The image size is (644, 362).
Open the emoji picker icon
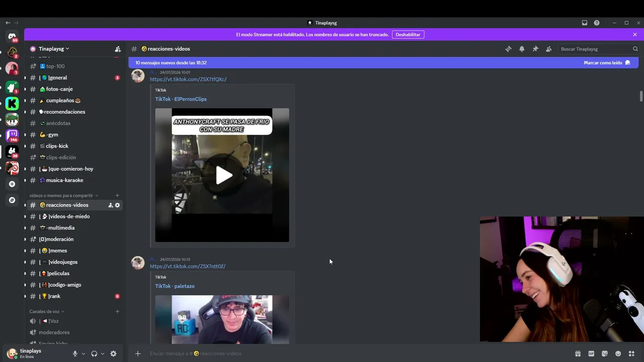(618, 353)
